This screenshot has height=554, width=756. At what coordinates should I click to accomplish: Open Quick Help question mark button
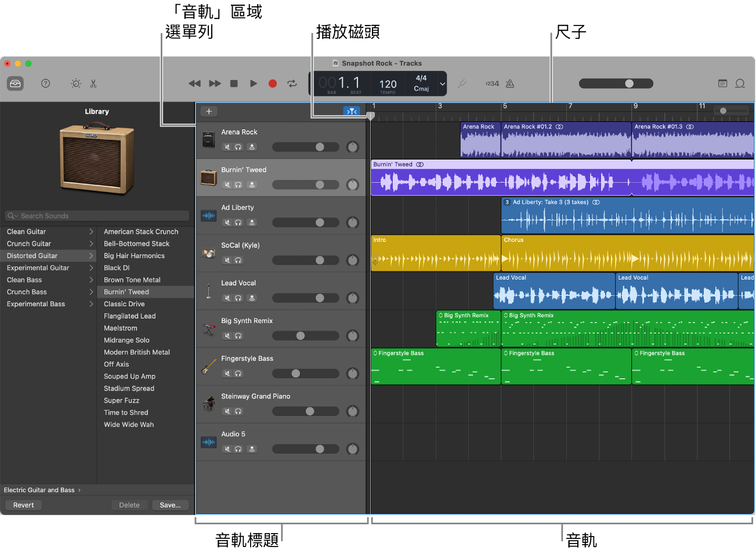(46, 84)
